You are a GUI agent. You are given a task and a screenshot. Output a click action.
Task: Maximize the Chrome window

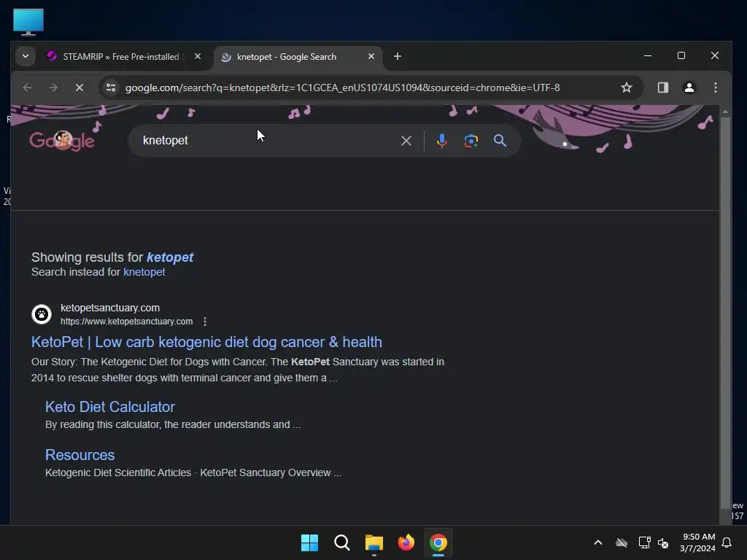681,55
